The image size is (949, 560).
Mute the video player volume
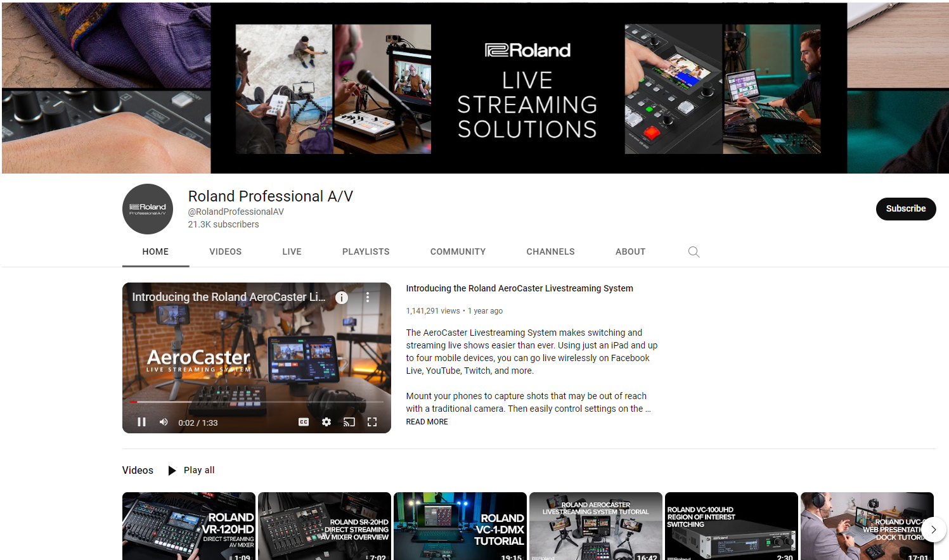164,422
